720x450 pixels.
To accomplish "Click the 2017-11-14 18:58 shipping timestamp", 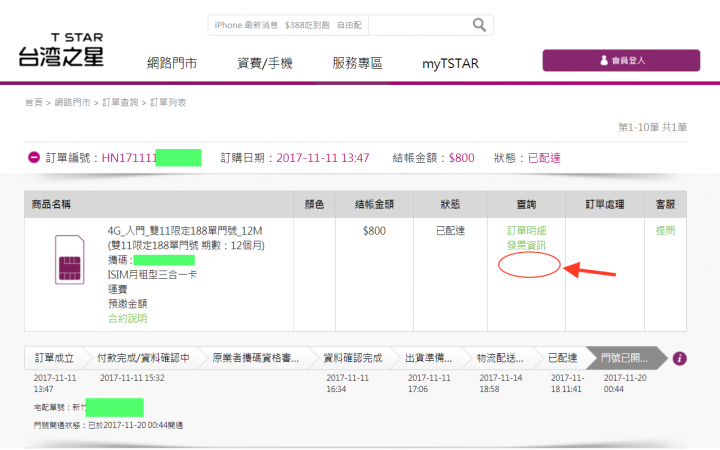I will pyautogui.click(x=501, y=383).
